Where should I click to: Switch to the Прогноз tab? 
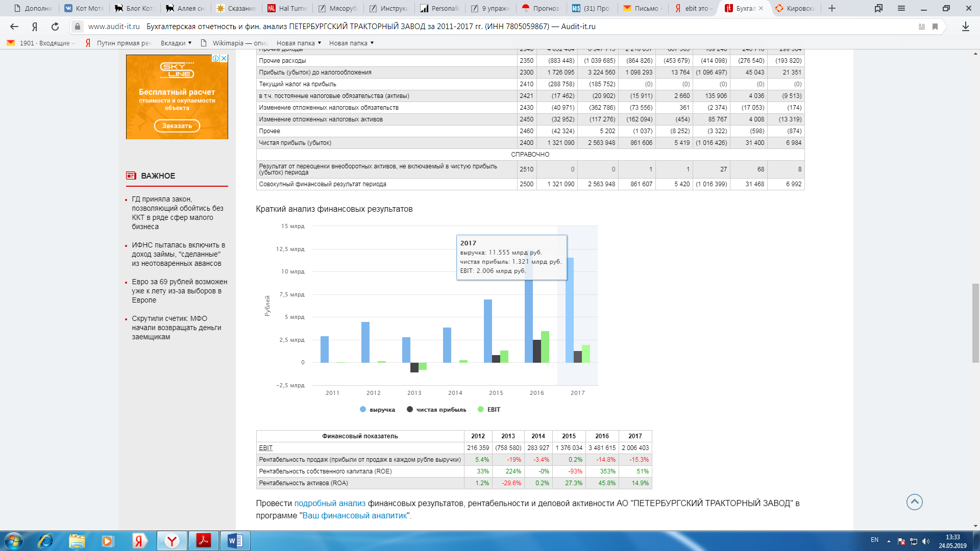click(x=542, y=8)
